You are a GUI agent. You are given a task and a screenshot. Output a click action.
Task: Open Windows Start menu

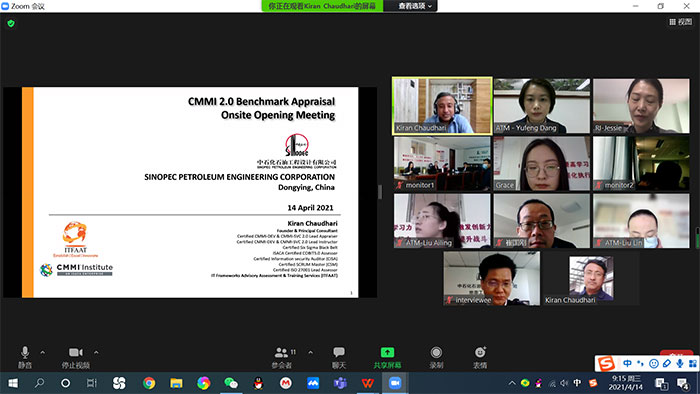pyautogui.click(x=13, y=383)
